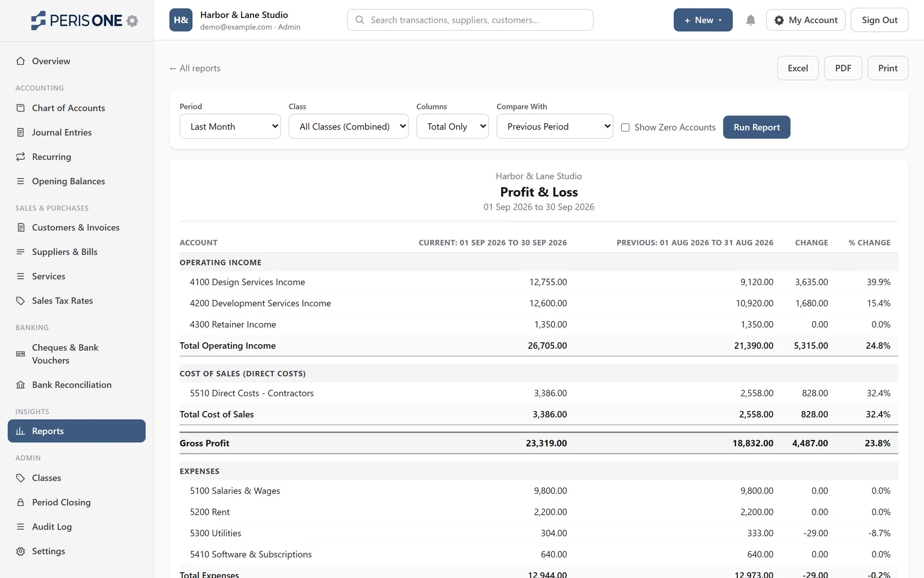Click the Sales Tax Rates tag icon
The image size is (924, 578).
[21, 301]
